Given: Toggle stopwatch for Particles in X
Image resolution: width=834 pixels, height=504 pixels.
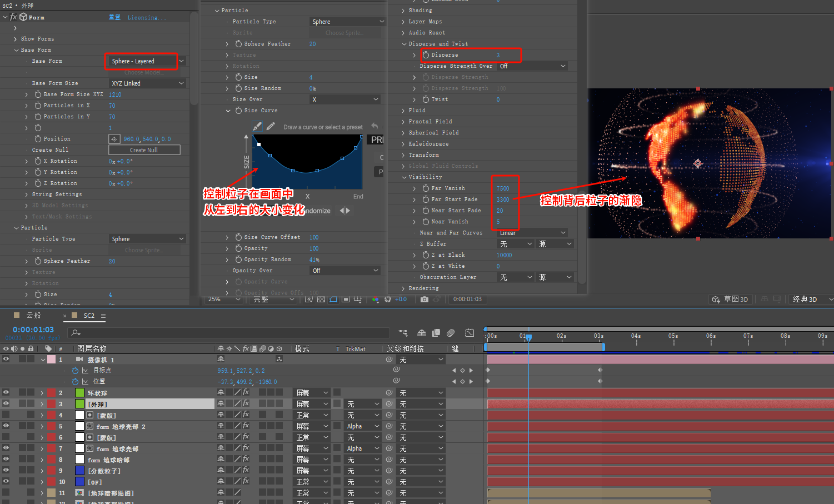Looking at the screenshot, I should (38, 106).
